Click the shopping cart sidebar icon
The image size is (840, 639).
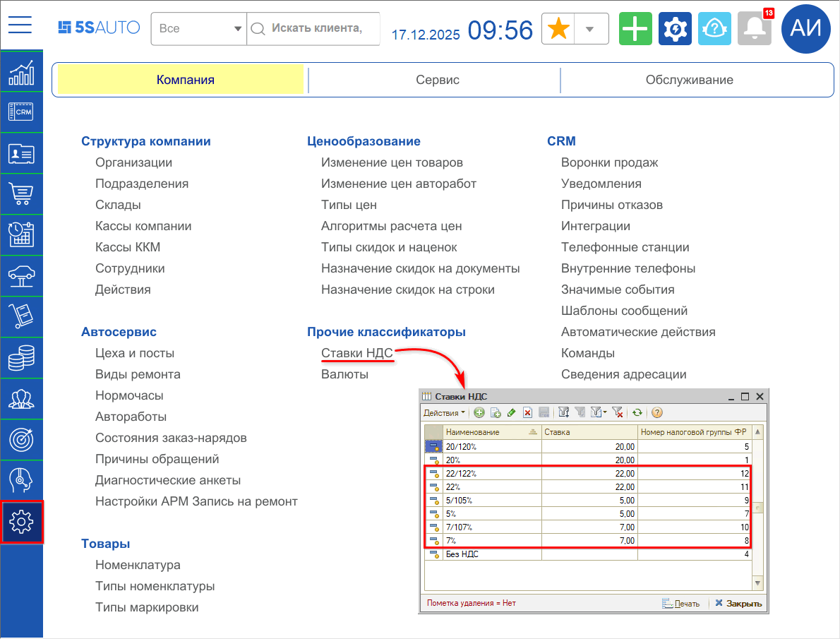21,193
